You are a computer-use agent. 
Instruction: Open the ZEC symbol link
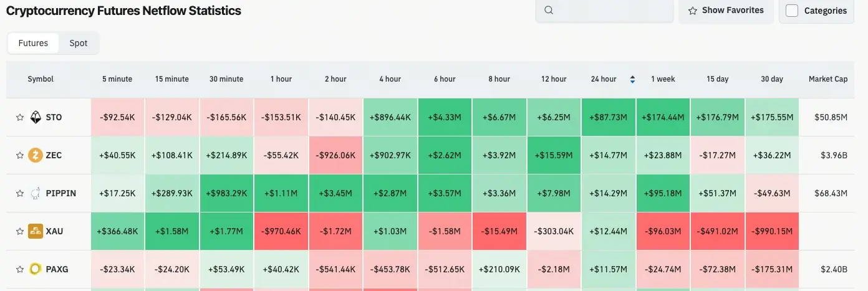[x=54, y=155]
